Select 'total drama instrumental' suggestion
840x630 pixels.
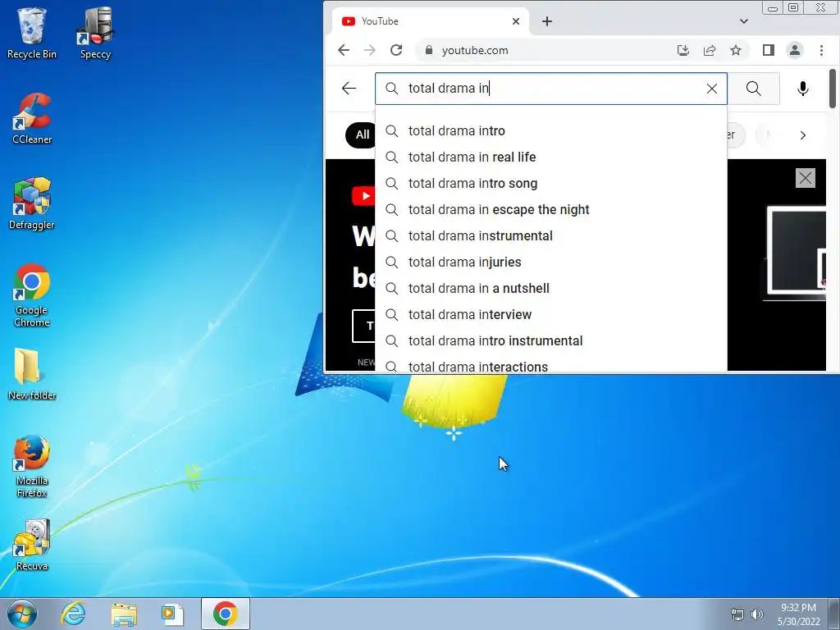coord(551,235)
